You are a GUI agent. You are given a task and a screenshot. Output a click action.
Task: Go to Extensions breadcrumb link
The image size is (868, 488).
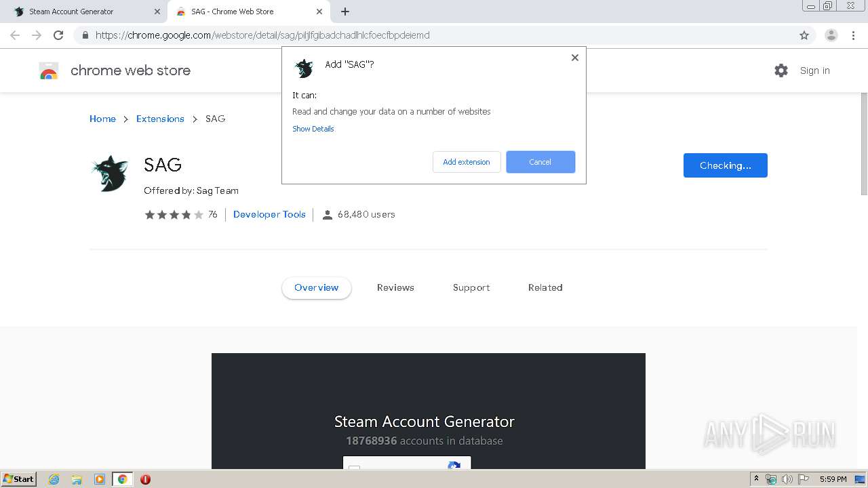(160, 119)
